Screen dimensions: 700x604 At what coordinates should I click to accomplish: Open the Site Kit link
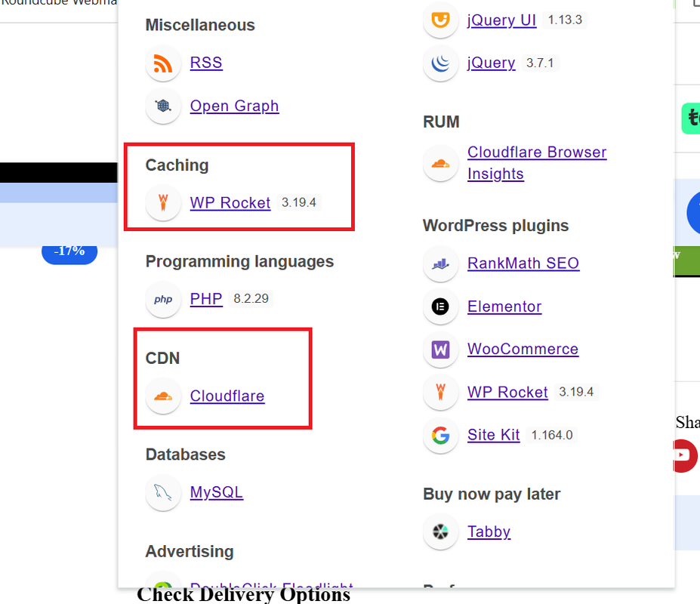[494, 435]
